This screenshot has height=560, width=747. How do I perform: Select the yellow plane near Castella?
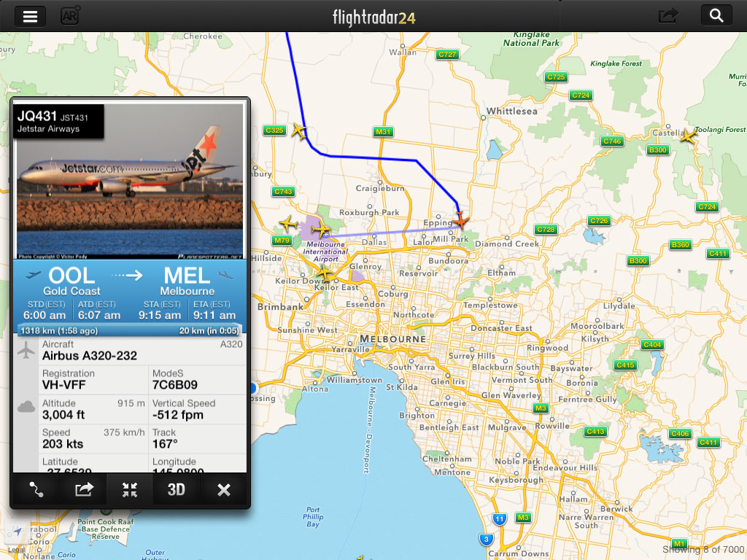(x=687, y=136)
